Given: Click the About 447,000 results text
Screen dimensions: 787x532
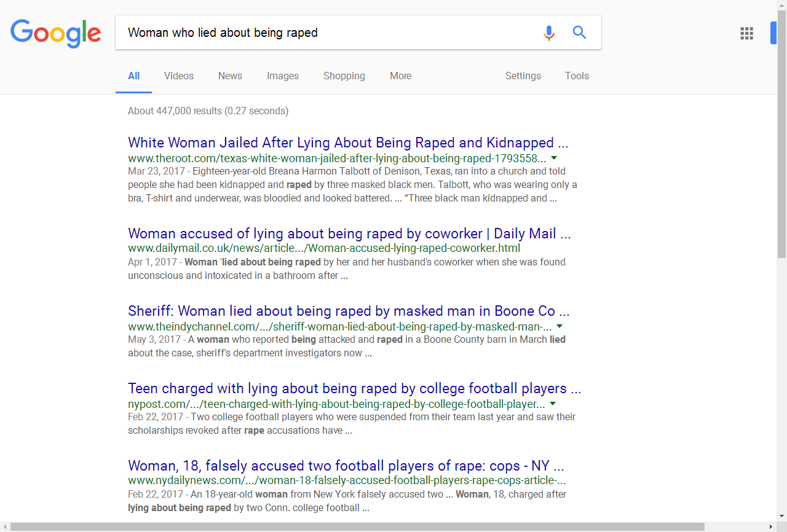Looking at the screenshot, I should (x=208, y=111).
